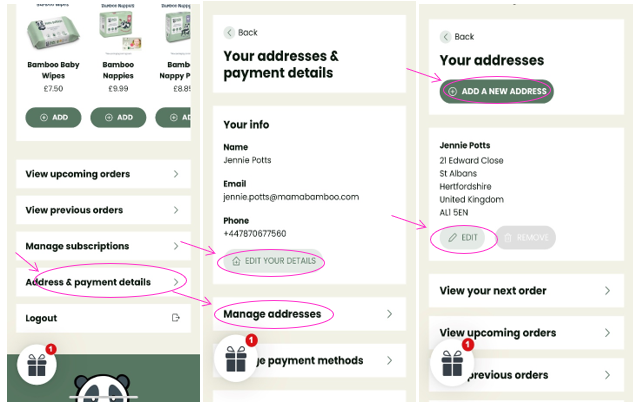Image resolution: width=637 pixels, height=409 pixels.
Task: Click the Edit Your Details button
Action: coord(272,261)
